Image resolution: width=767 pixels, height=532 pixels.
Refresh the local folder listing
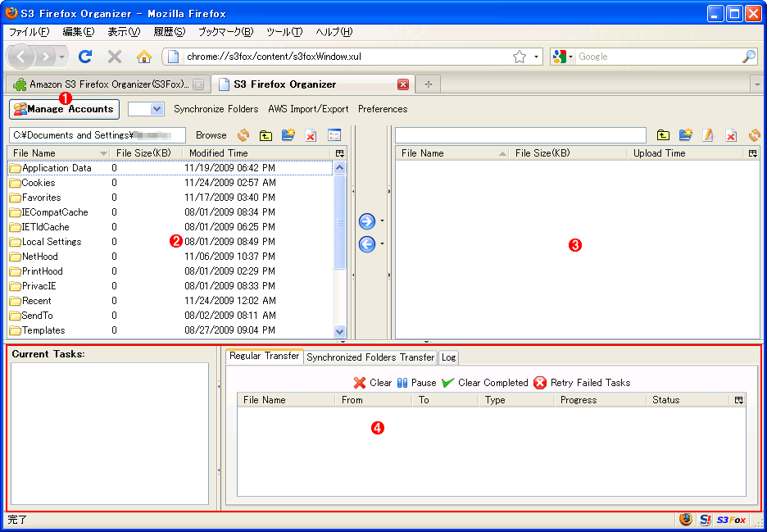[x=243, y=135]
